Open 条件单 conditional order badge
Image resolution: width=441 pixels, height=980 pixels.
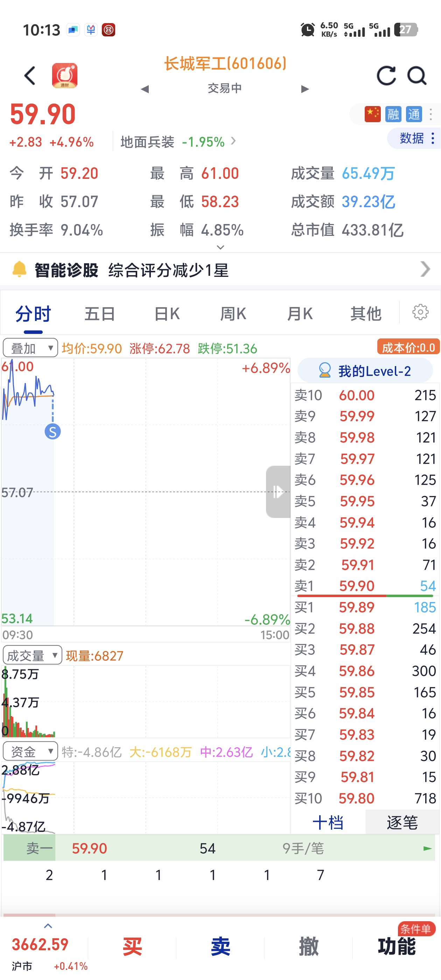(416, 929)
